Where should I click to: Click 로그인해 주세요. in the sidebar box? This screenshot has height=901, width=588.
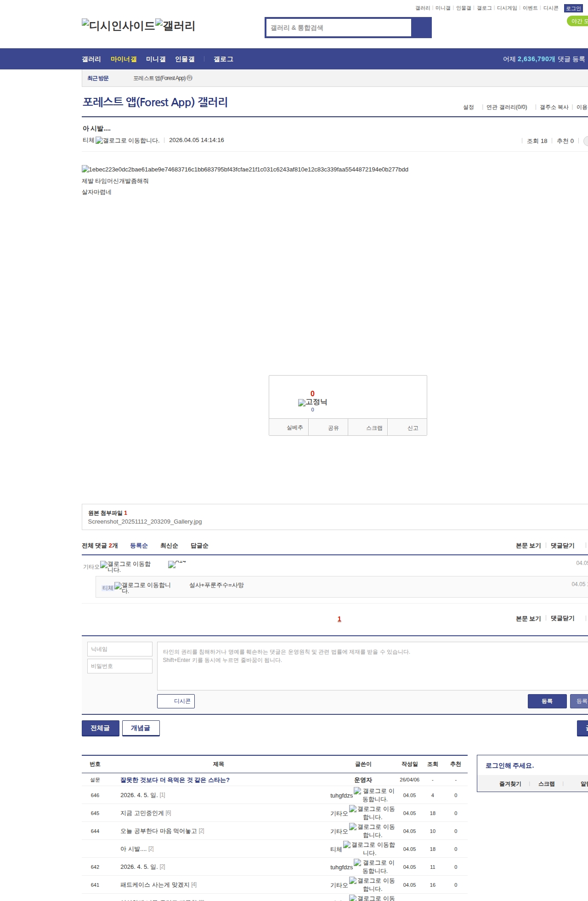click(510, 765)
